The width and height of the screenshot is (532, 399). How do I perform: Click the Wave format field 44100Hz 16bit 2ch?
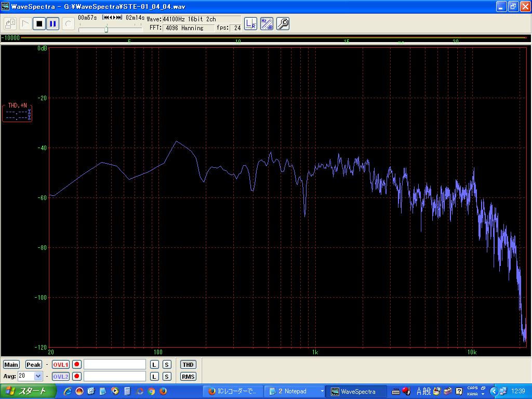[x=202, y=19]
